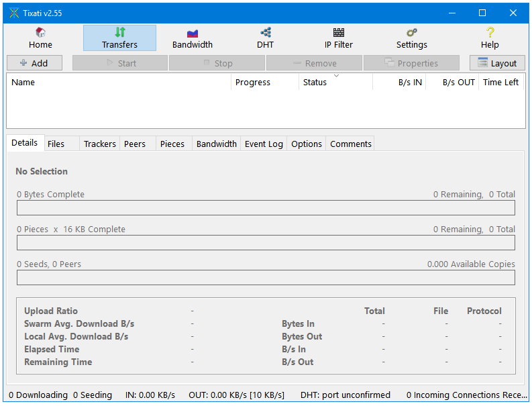Switch to the lower Bandwidth tab
The image size is (532, 406).
pos(217,144)
